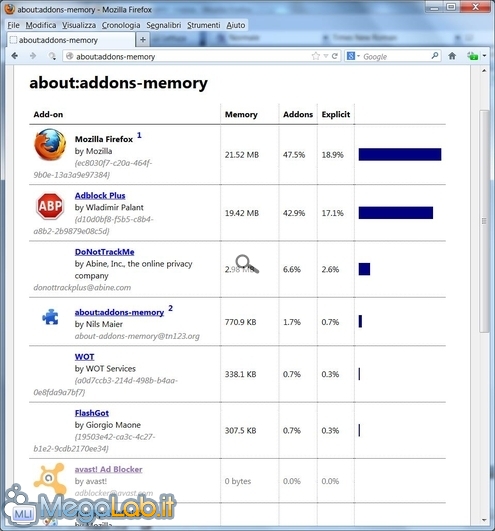The width and height of the screenshot is (495, 531).
Task: Click the green toolbar add-on icon
Action: 473,56
